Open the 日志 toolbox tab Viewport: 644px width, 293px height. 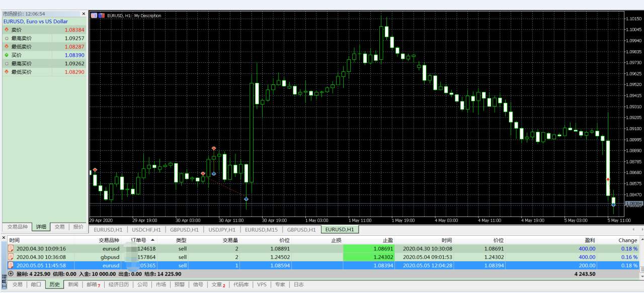(298, 284)
